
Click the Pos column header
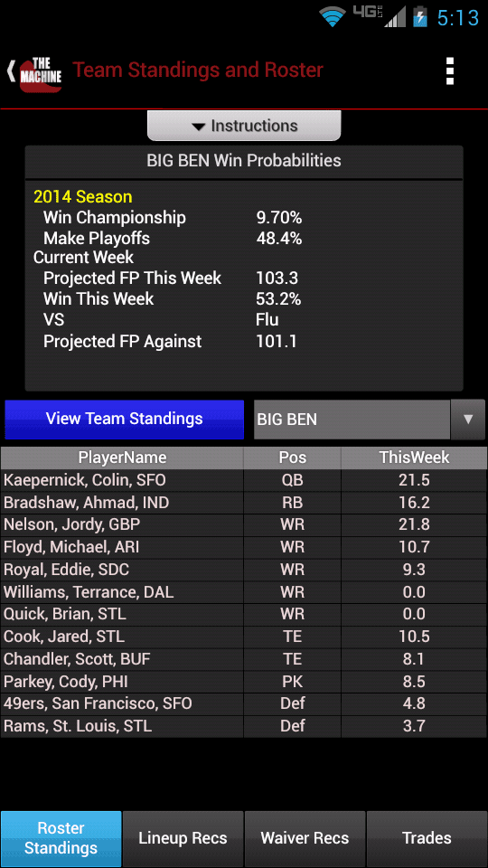tap(292, 458)
